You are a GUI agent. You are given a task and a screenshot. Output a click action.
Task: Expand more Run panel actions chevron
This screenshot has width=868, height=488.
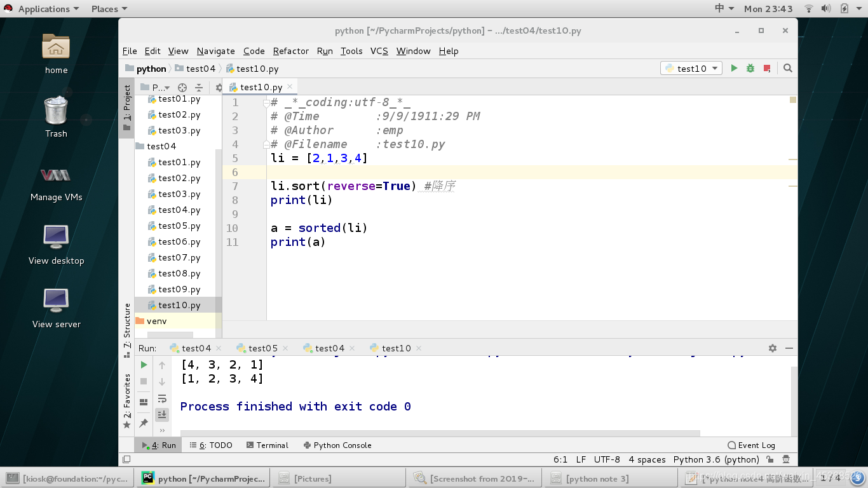[162, 430]
